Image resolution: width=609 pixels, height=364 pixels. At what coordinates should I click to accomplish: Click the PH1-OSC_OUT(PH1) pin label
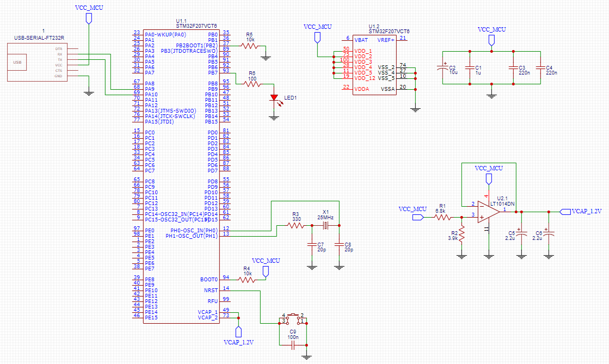pyautogui.click(x=192, y=236)
